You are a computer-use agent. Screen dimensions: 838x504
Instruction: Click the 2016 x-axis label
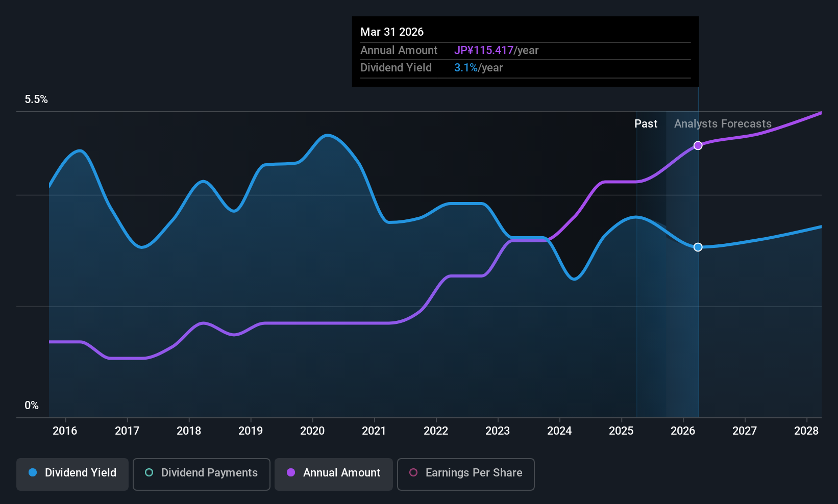pos(65,431)
